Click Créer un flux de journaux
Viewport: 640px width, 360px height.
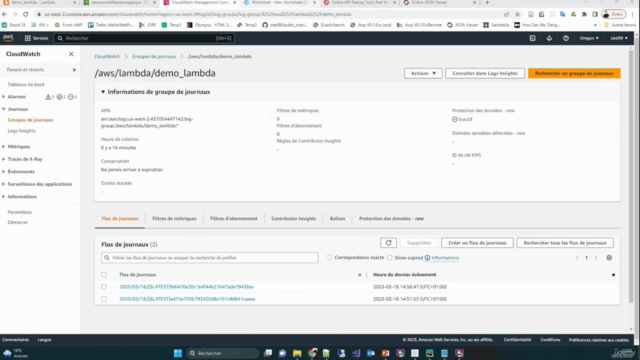click(477, 243)
